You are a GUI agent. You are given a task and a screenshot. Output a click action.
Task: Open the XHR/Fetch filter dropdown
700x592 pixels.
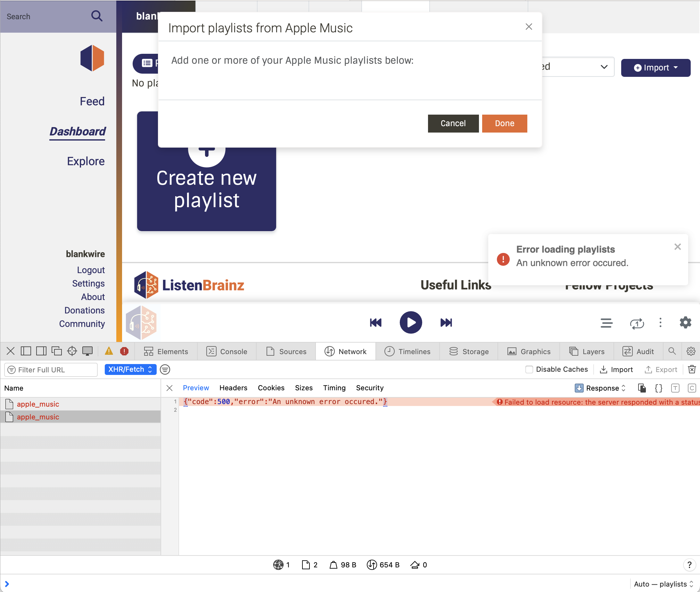[x=130, y=369]
